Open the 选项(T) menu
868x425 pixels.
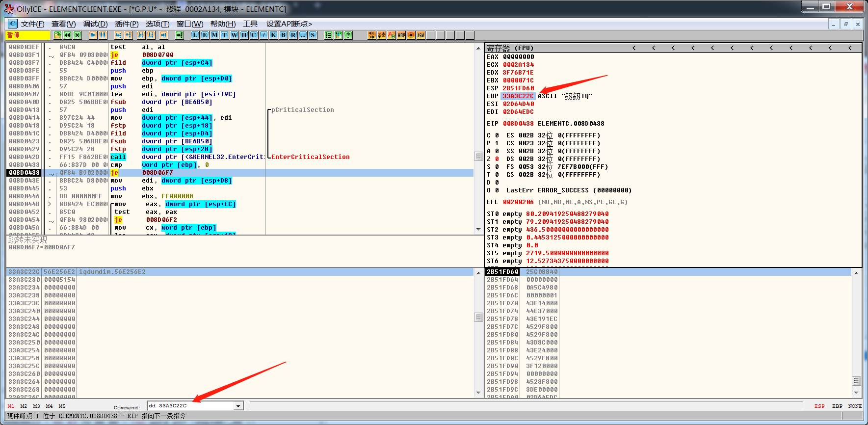158,24
